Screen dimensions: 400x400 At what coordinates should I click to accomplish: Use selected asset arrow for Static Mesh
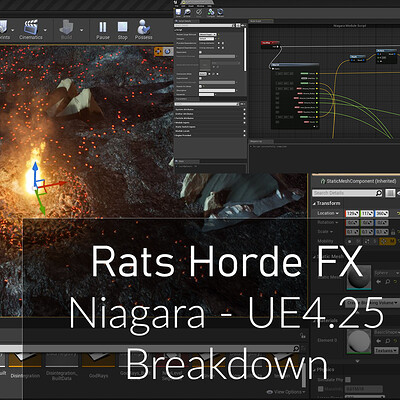pyautogui.click(x=378, y=282)
